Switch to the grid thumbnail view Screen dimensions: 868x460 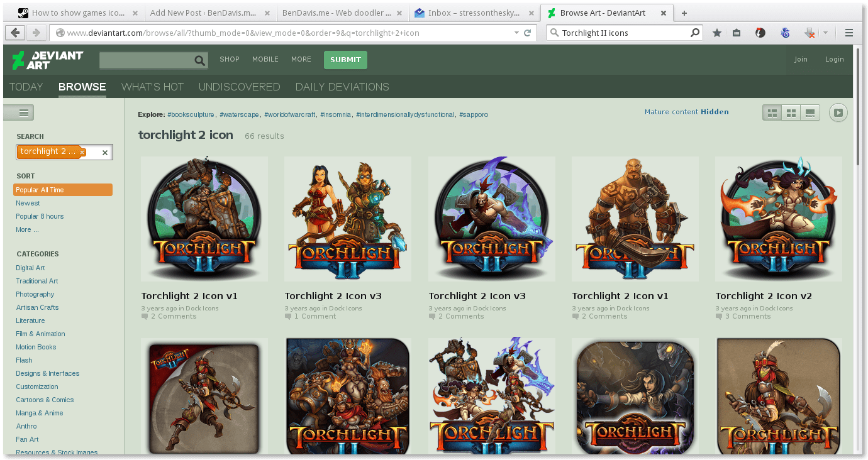pyautogui.click(x=772, y=112)
